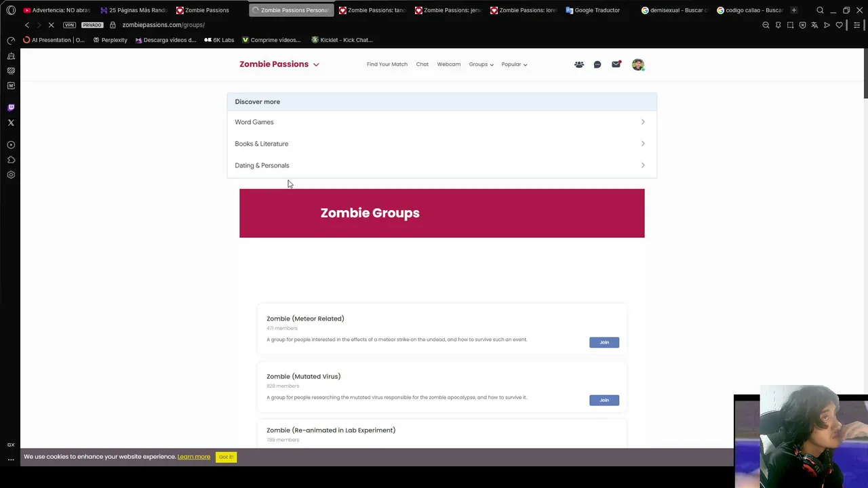
Task: Expand the Popular dropdown menu
Action: click(x=515, y=64)
